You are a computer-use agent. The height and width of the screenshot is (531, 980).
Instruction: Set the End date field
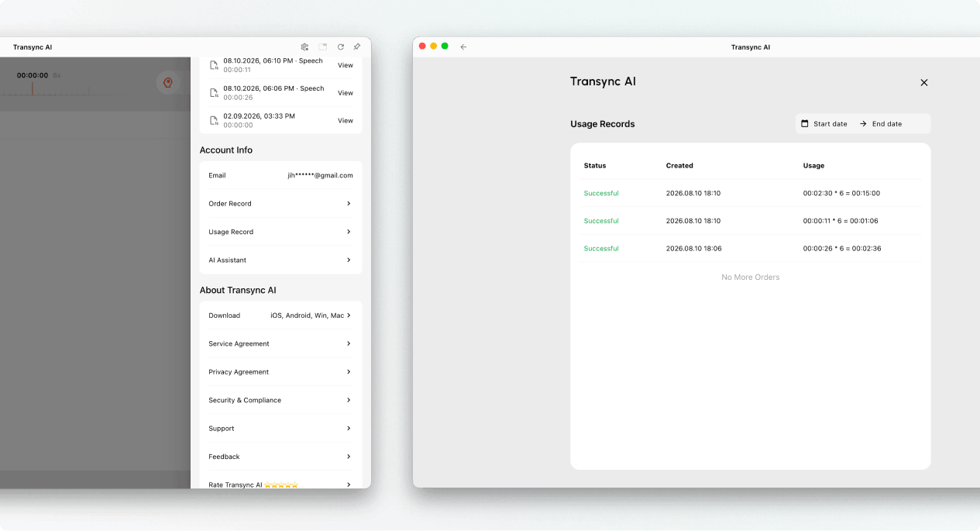pos(887,124)
